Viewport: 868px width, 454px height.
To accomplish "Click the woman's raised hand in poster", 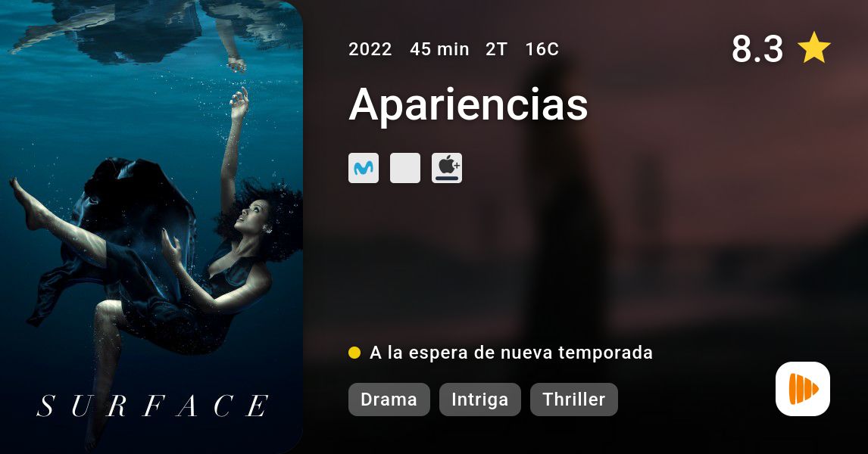I will tap(239, 104).
